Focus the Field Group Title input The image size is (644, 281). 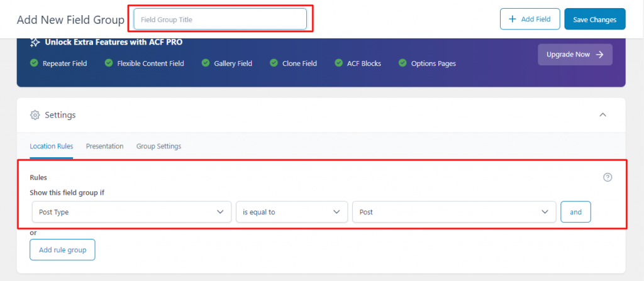click(220, 19)
